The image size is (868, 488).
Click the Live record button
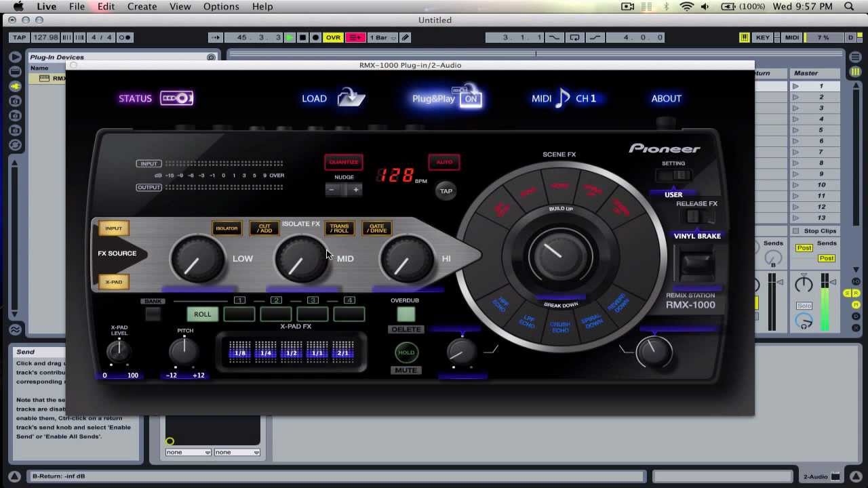[315, 37]
